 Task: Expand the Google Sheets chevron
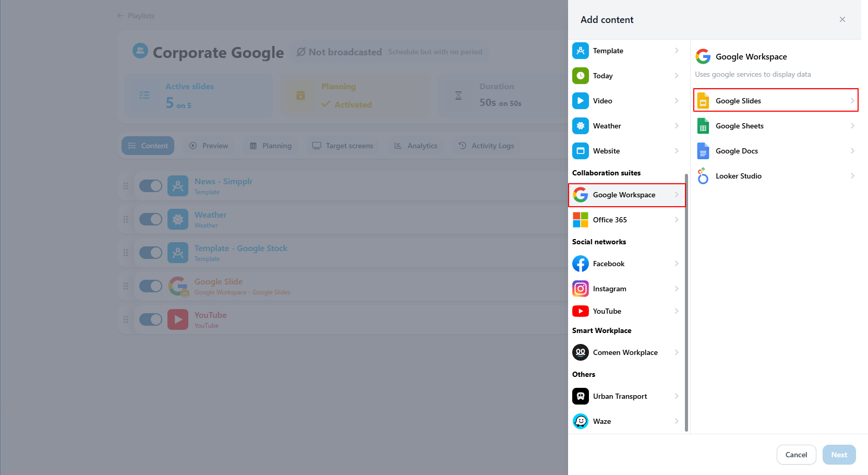pyautogui.click(x=852, y=126)
